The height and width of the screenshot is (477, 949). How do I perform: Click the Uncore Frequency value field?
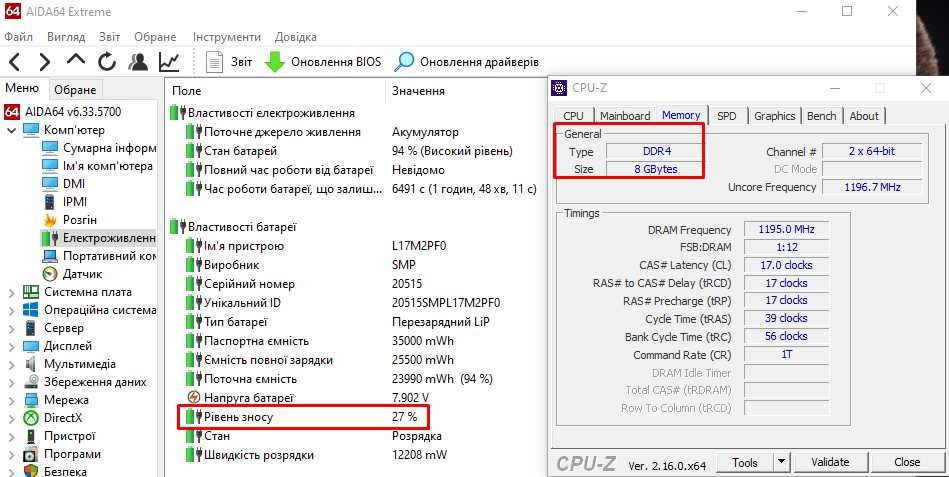(872, 187)
